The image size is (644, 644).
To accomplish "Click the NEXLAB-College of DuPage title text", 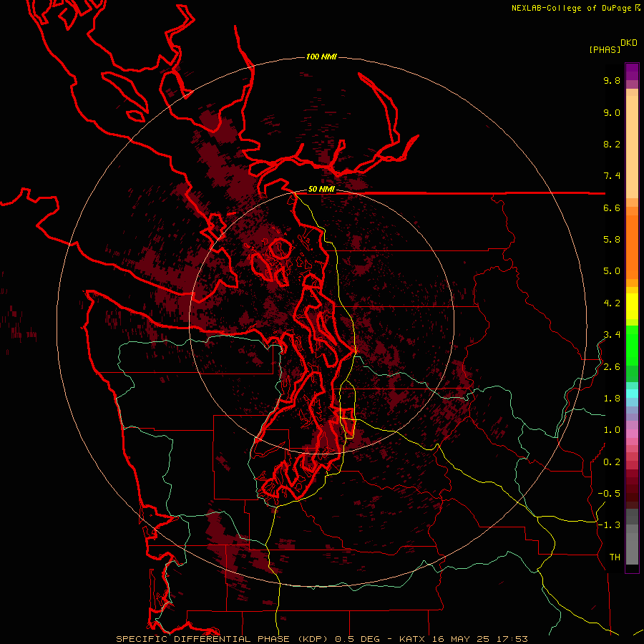I will pos(571,8).
